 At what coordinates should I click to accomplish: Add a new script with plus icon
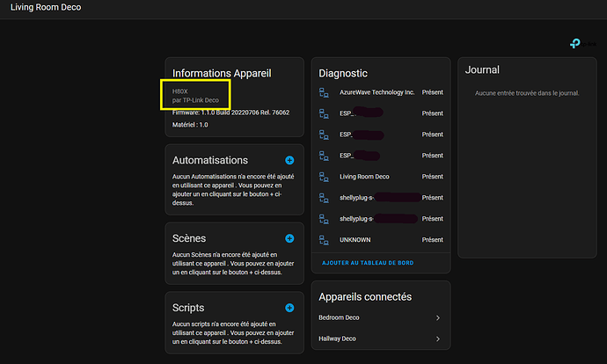click(x=289, y=308)
